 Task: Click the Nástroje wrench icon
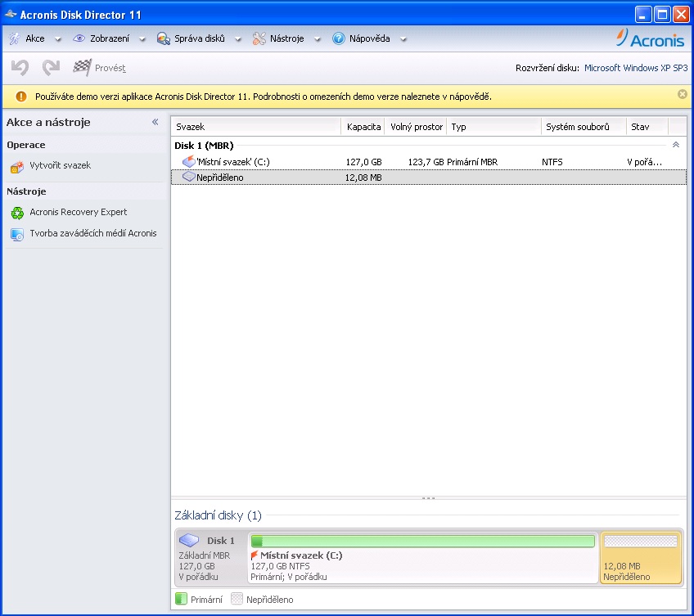[x=259, y=38]
